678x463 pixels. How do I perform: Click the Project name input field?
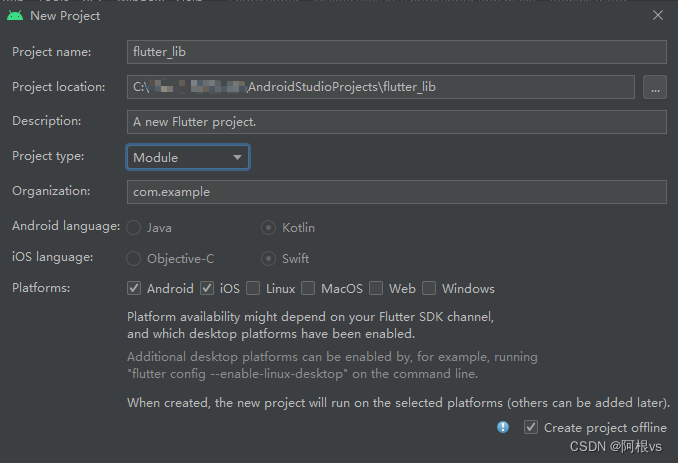(397, 52)
